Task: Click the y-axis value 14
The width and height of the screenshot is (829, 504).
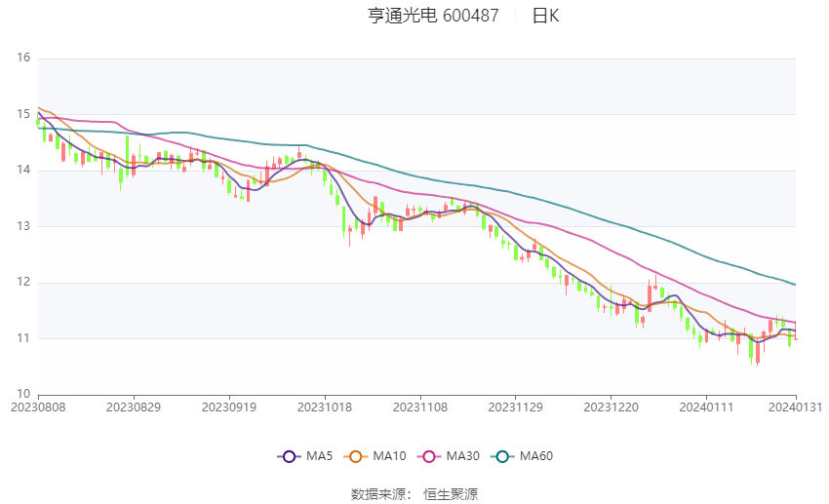Action: [x=23, y=171]
